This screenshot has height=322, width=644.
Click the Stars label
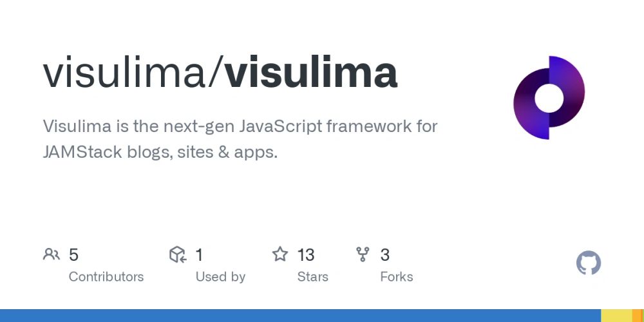[x=312, y=277]
